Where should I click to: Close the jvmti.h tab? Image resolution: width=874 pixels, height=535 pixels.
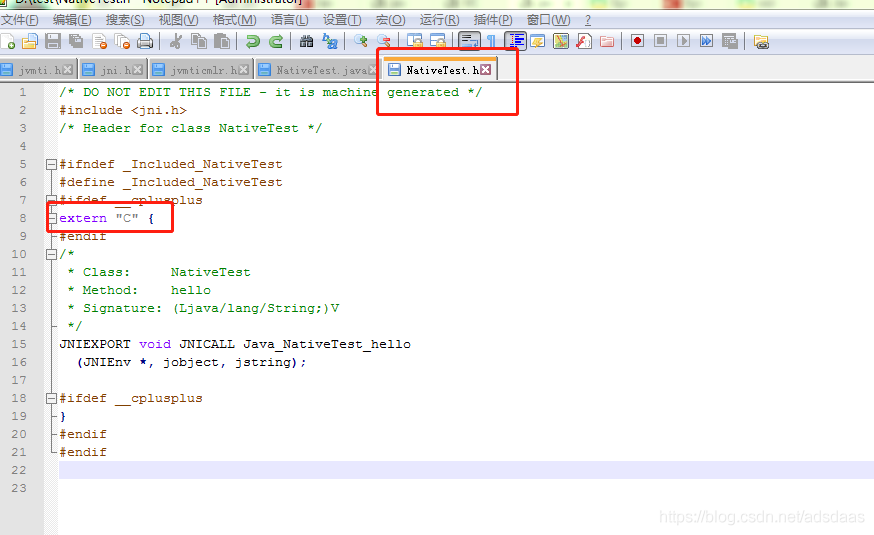coord(67,70)
